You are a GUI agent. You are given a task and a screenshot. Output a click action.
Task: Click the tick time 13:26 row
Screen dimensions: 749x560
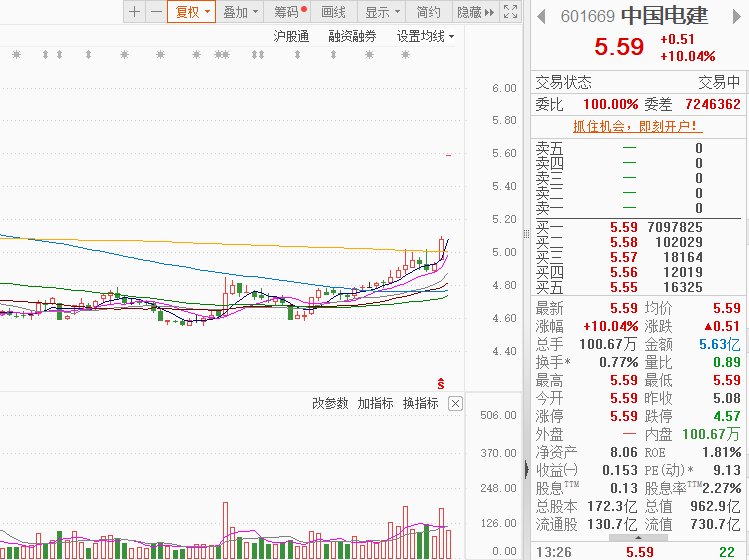click(x=638, y=552)
